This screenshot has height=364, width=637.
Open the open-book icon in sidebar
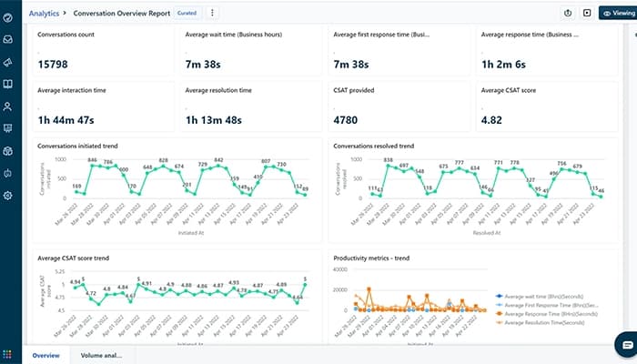point(7,84)
